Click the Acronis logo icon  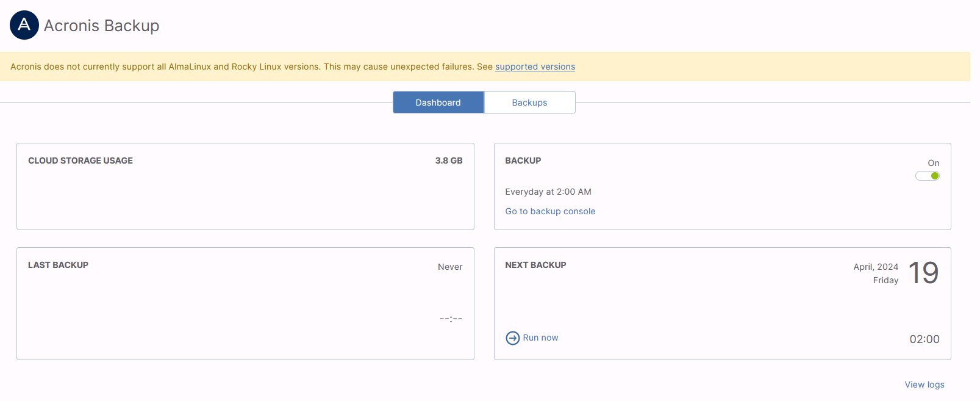[24, 25]
